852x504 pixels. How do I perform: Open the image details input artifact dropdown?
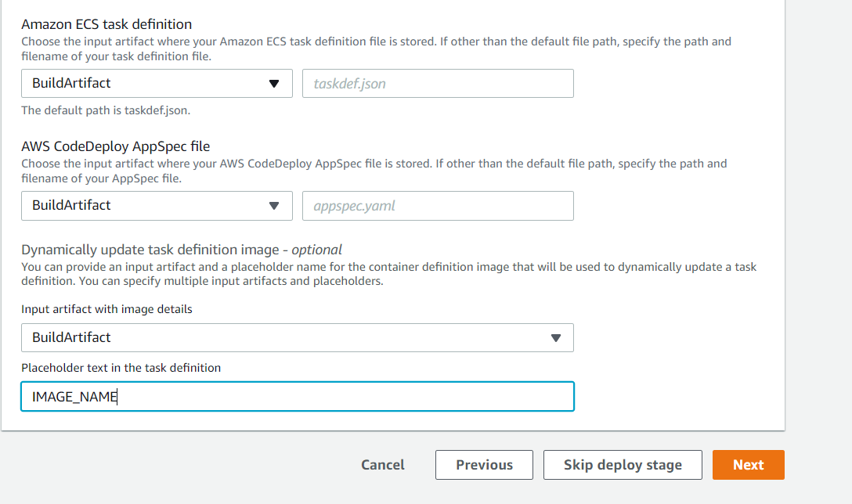coord(298,337)
